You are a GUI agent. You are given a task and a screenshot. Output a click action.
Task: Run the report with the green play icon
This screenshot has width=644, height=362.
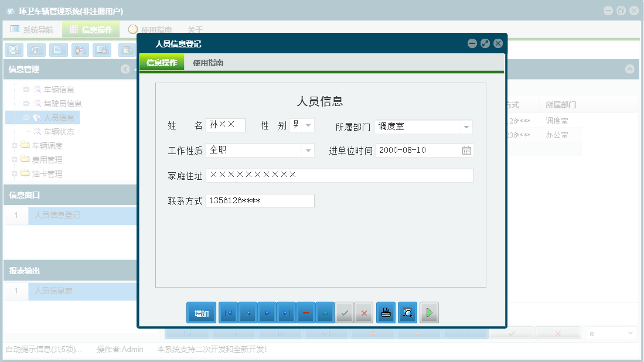[429, 312]
